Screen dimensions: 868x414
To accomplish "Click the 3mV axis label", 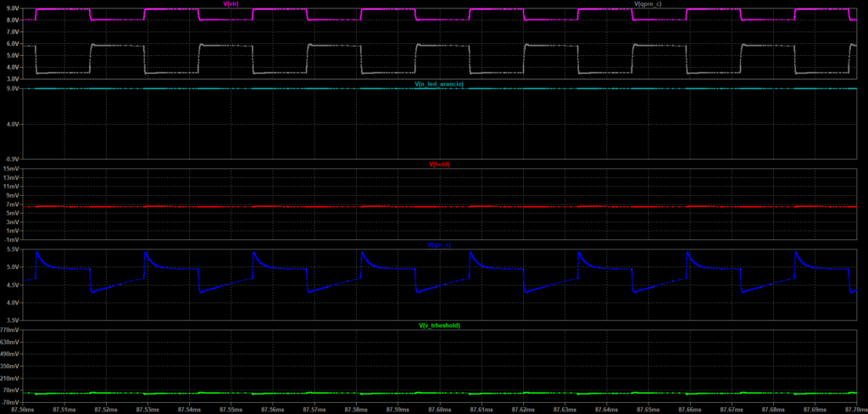I will tap(14, 221).
